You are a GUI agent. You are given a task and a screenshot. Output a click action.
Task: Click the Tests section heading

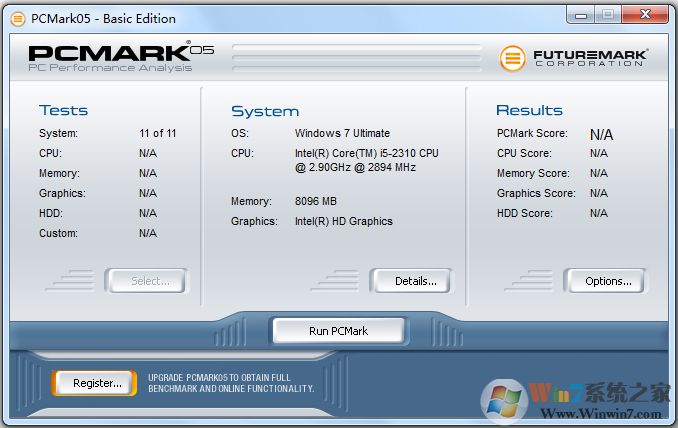coord(63,110)
